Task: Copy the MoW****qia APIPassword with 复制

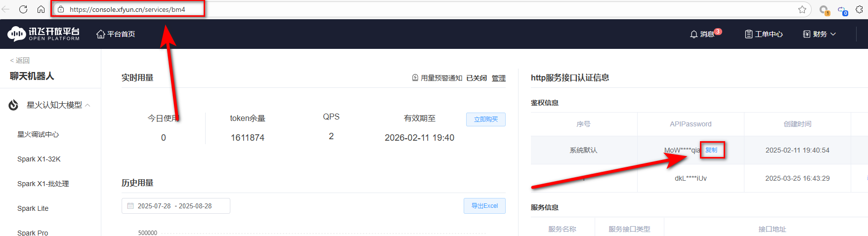Action: click(711, 150)
